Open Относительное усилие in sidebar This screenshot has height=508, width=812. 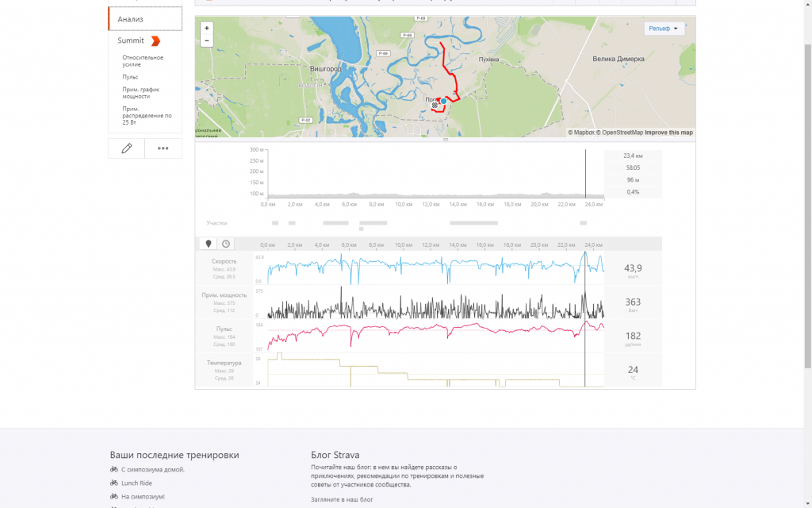143,61
